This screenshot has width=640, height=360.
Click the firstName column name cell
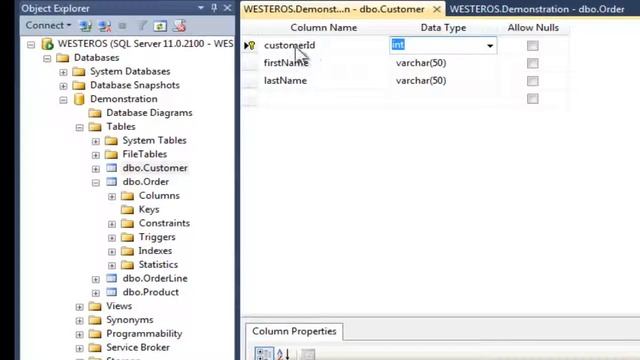pyautogui.click(x=323, y=63)
